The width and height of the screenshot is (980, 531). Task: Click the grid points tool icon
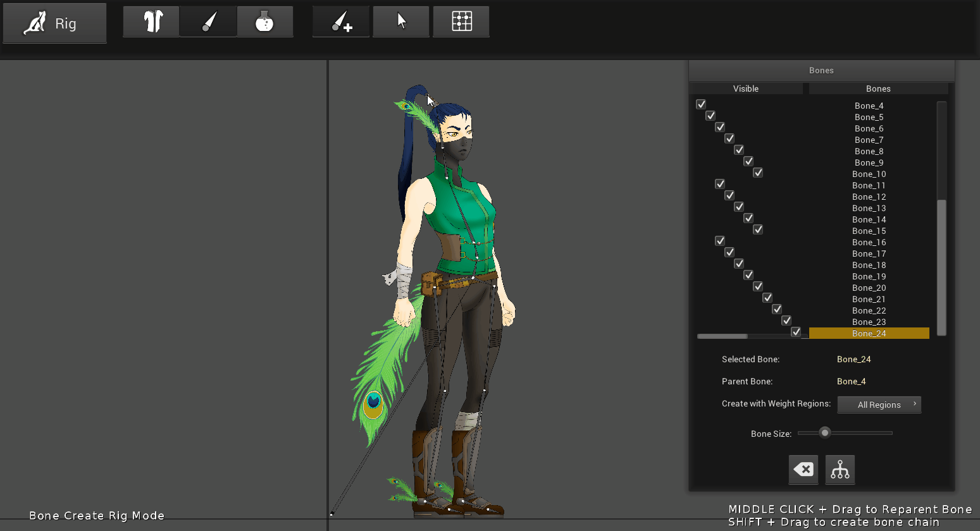461,22
